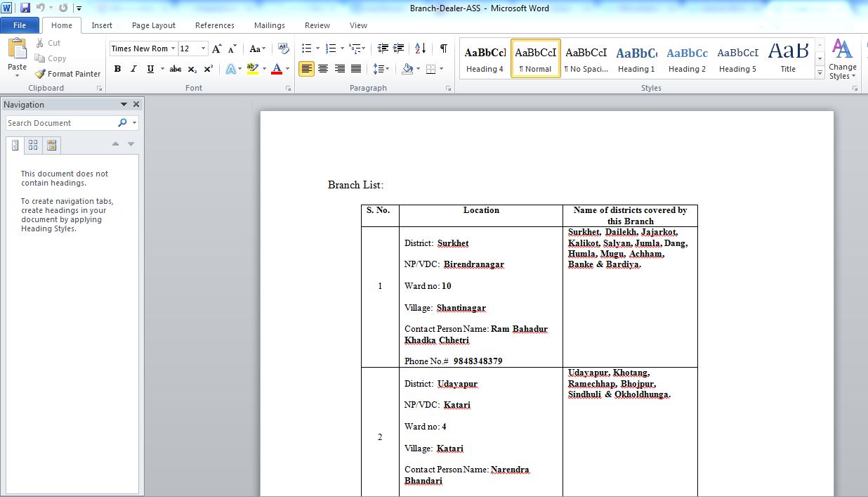Open the Paragraph dialog launcher
The image size is (868, 497).
point(448,89)
